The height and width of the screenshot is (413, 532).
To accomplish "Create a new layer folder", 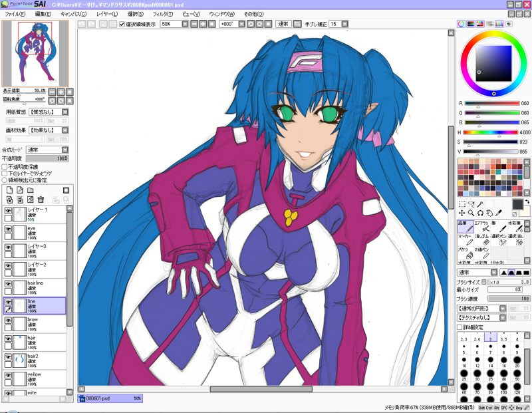I will [31, 190].
